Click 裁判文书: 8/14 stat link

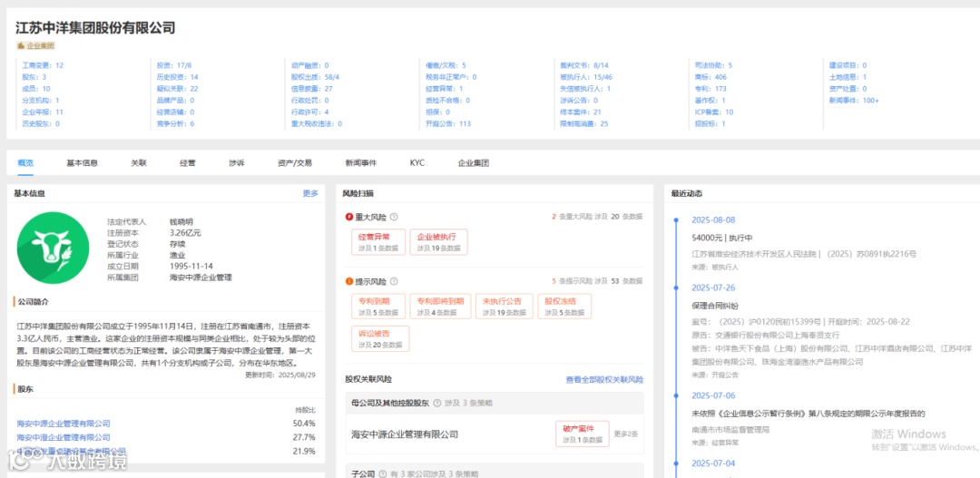pyautogui.click(x=584, y=65)
